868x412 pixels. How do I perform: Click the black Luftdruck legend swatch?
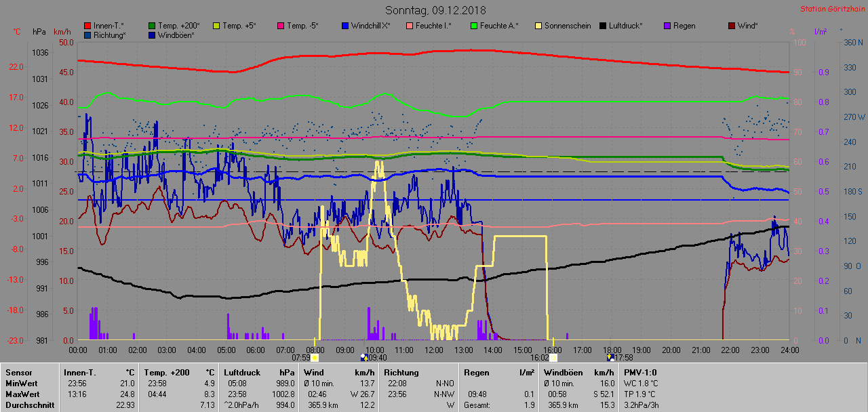pos(604,26)
